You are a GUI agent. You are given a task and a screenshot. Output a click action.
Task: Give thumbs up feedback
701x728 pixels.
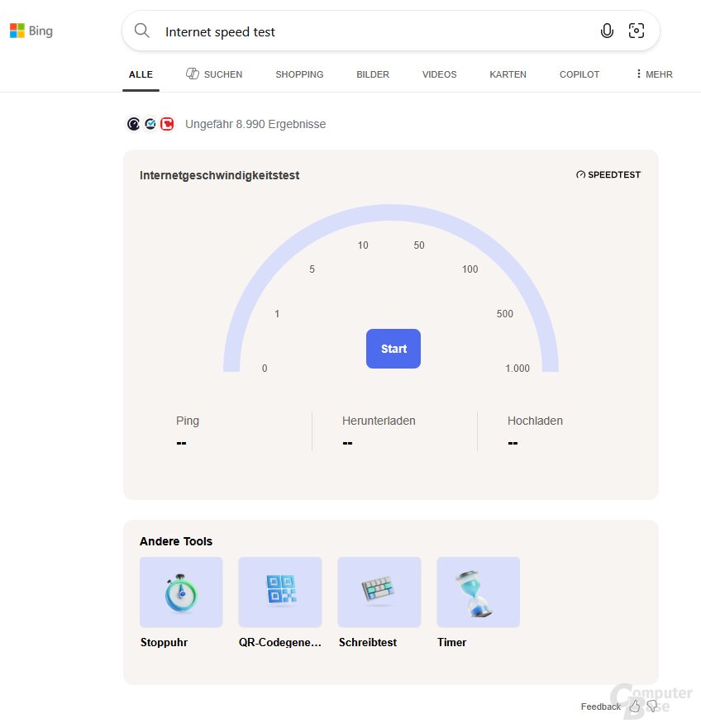(634, 707)
